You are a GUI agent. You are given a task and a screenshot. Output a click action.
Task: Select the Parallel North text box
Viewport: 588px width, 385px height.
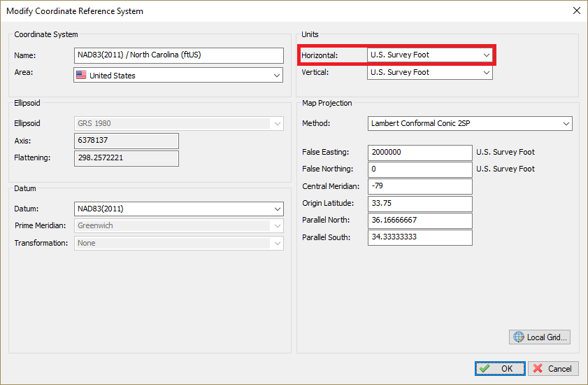click(420, 220)
